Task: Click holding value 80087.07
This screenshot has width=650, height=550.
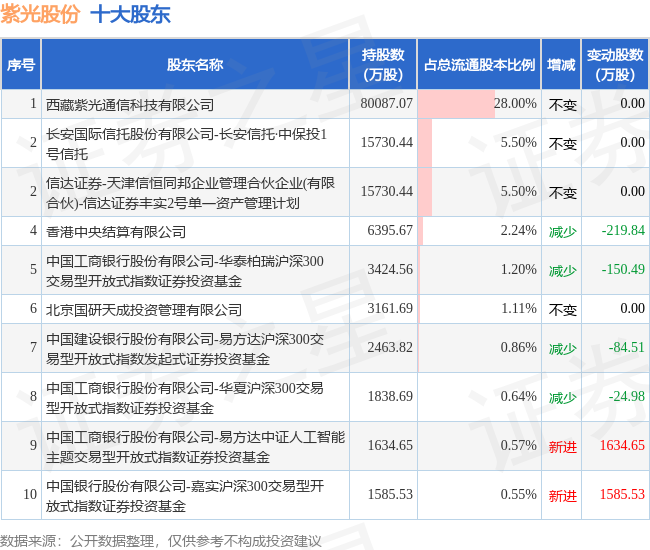Action: (x=386, y=103)
